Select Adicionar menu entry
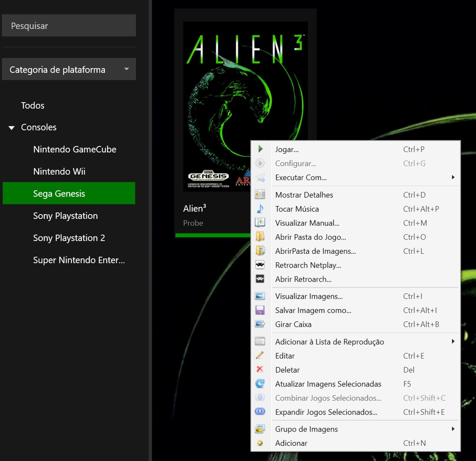Screen dimensions: 476x461 click(x=355, y=443)
